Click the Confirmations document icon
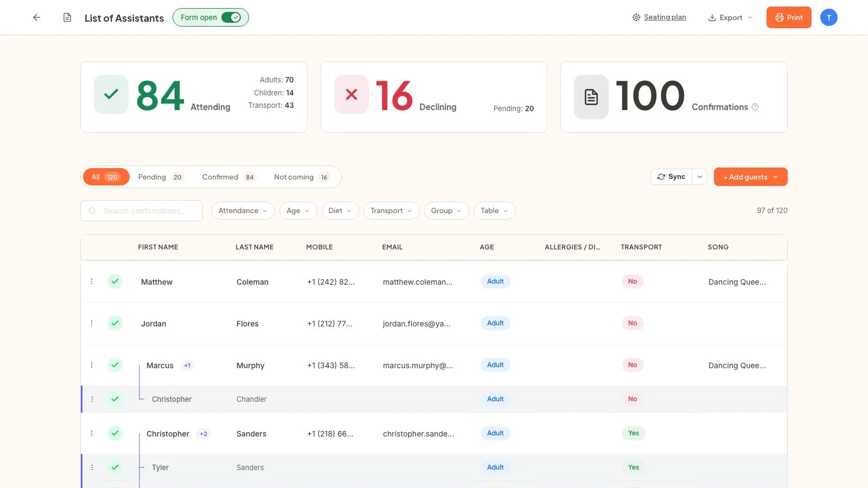Image resolution: width=868 pixels, height=488 pixels. pos(591,97)
